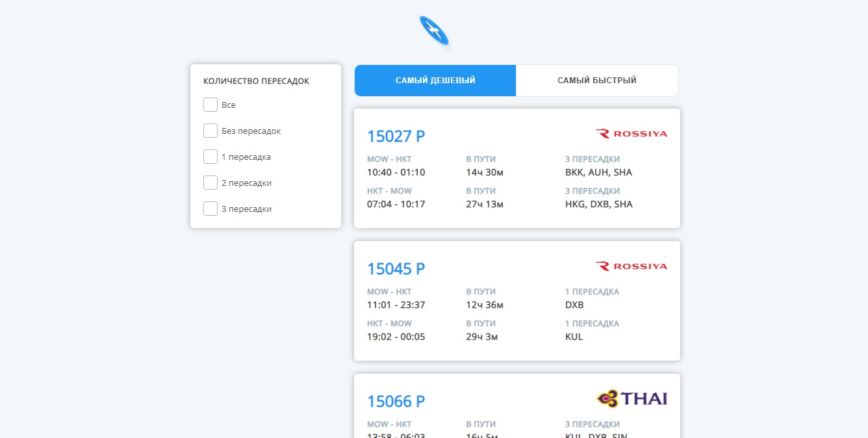Click the BKK, AUH, SHA stops text
Screen dimensions: 868x438
pyautogui.click(x=598, y=173)
